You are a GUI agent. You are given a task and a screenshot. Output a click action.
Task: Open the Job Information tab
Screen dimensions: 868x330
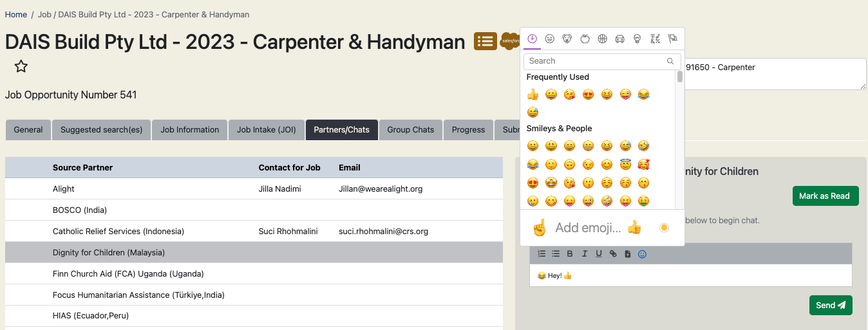coord(190,130)
